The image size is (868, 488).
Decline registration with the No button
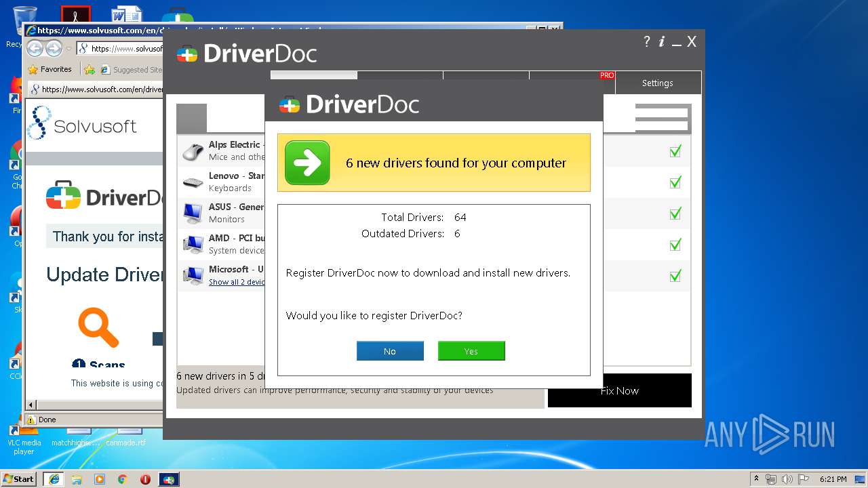click(390, 351)
